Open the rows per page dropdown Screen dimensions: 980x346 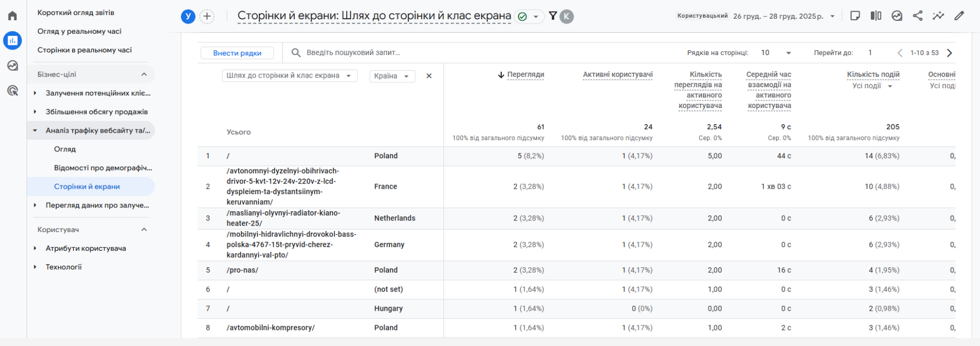pyautogui.click(x=776, y=53)
